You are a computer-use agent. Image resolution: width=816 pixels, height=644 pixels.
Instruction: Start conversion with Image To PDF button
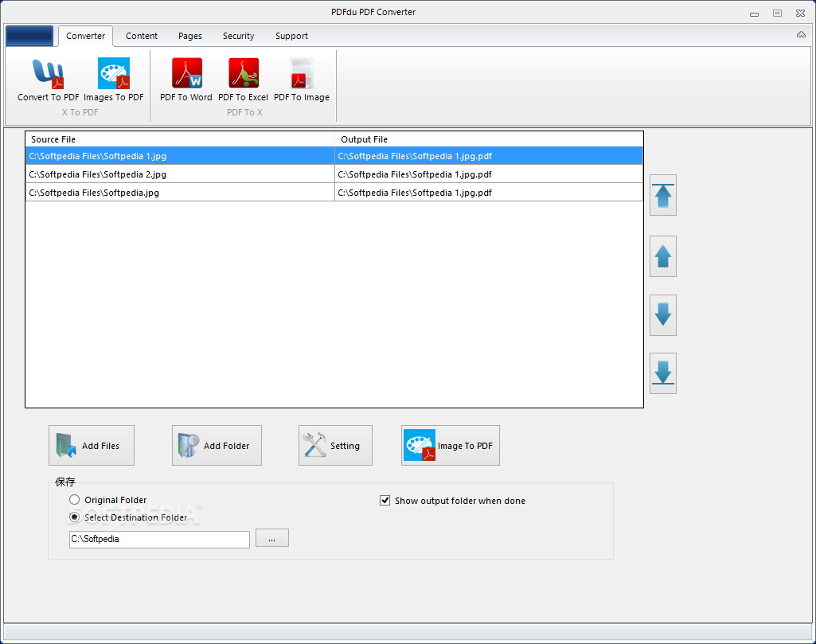coord(451,445)
